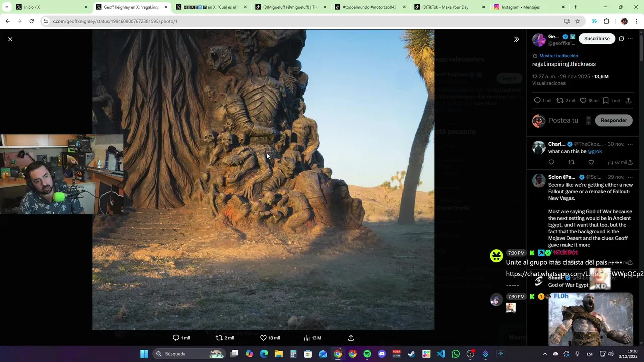Screen dimensions: 644x362
Task: Click the @grok mention link
Action: coord(595,151)
